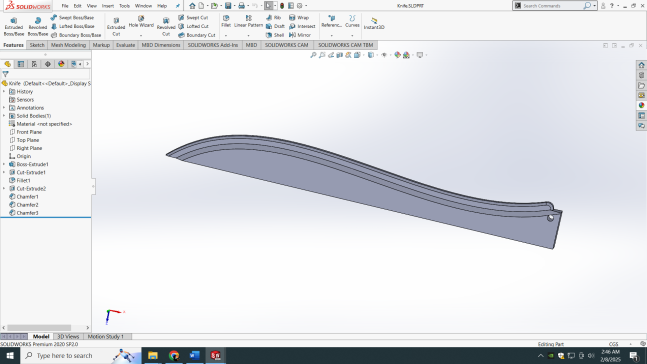
Task: Select the Intersect tool
Action: click(302, 26)
